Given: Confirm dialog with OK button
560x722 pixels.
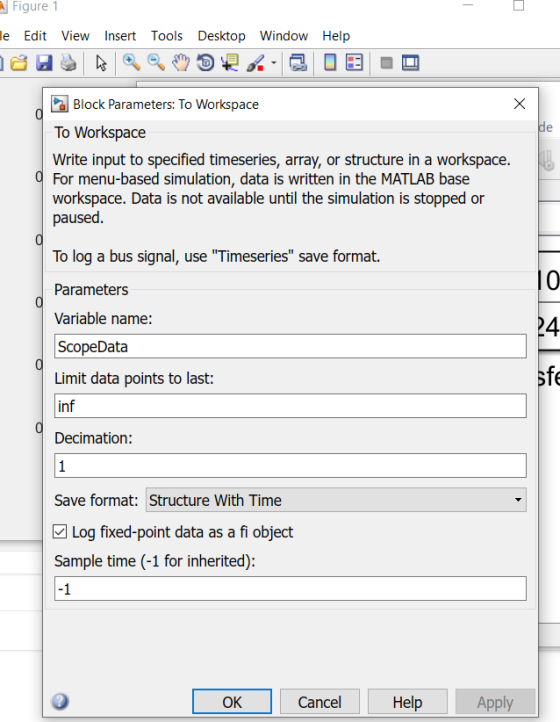Looking at the screenshot, I should (232, 702).
